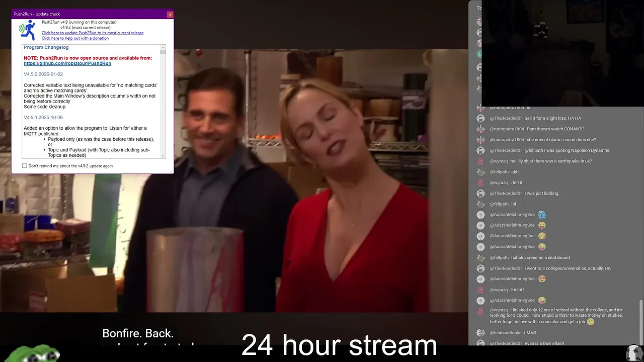Enable 'Don't remind me about the v4.9.2 update again'
The width and height of the screenshot is (644, 362).
25,166
